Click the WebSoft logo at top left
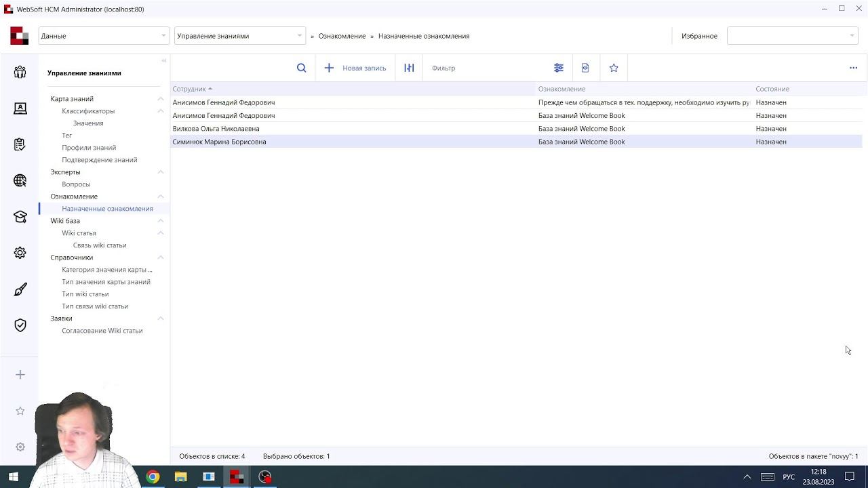 click(x=19, y=36)
